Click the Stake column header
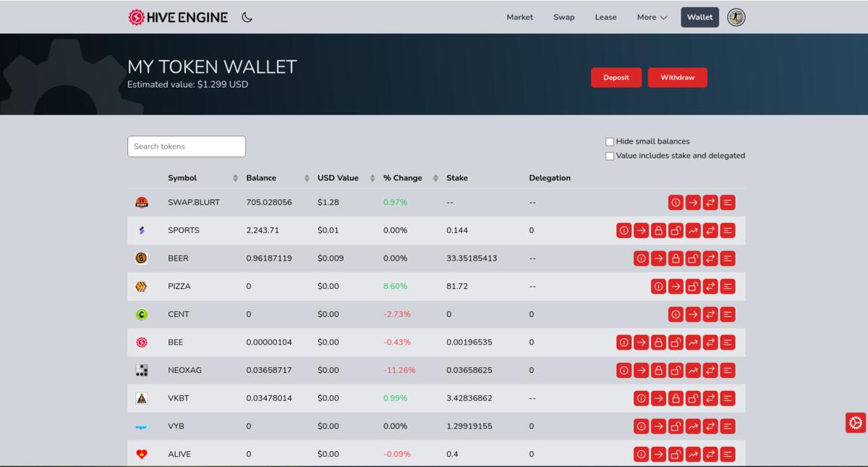Image resolution: width=868 pixels, height=467 pixels. click(x=457, y=178)
